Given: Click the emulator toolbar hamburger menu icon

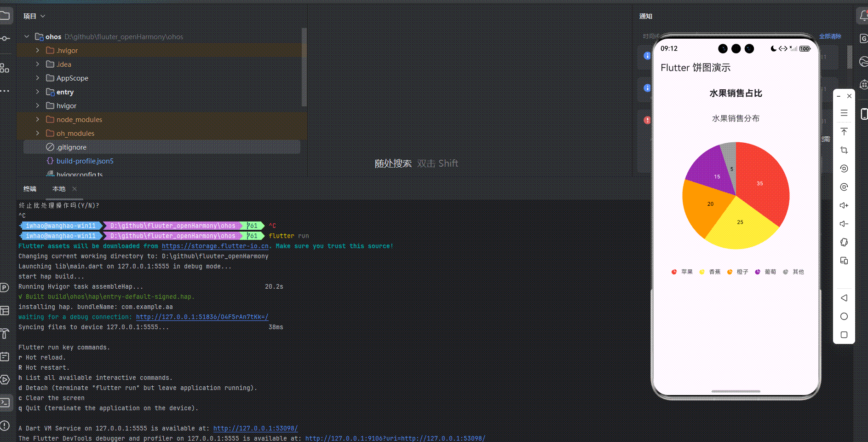Looking at the screenshot, I should pos(844,113).
